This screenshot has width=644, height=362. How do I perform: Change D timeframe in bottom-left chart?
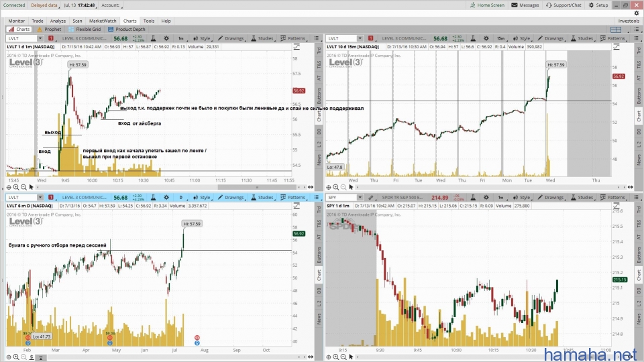click(x=180, y=197)
